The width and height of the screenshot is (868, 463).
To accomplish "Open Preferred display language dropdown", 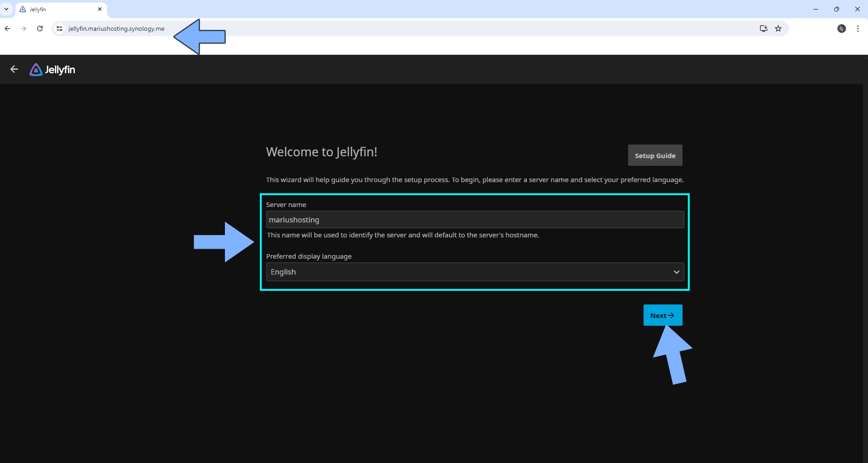I will click(475, 272).
